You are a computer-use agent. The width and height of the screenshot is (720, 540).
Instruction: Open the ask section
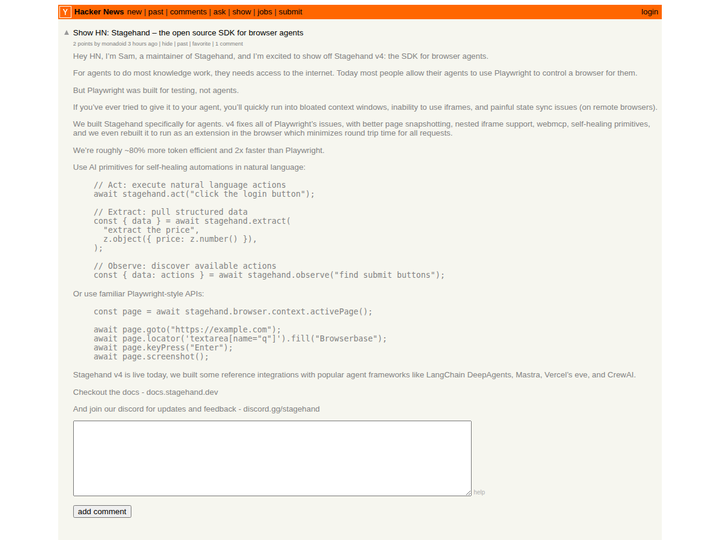coord(219,12)
